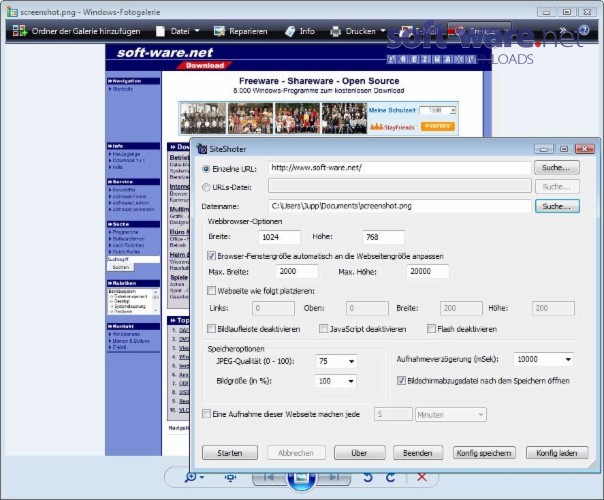Click the red Download tab on webpage
604x500 pixels.
click(204, 65)
